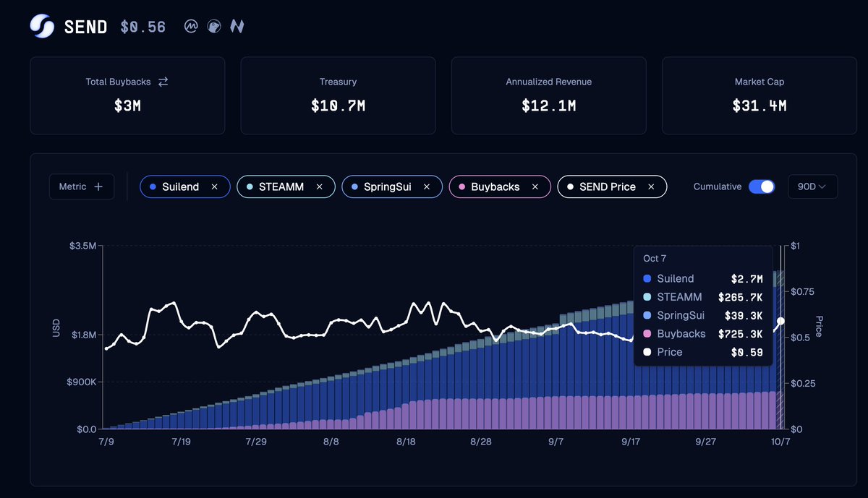868x498 pixels.
Task: Open the 90D time range dropdown
Action: [x=812, y=186]
